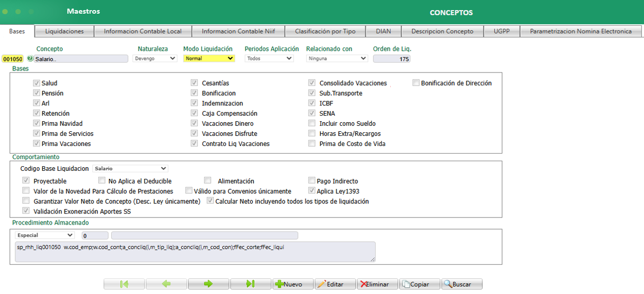Expand the Codigo Base Liquidacion dropdown
Screen dimensions: 644x294
(130, 168)
